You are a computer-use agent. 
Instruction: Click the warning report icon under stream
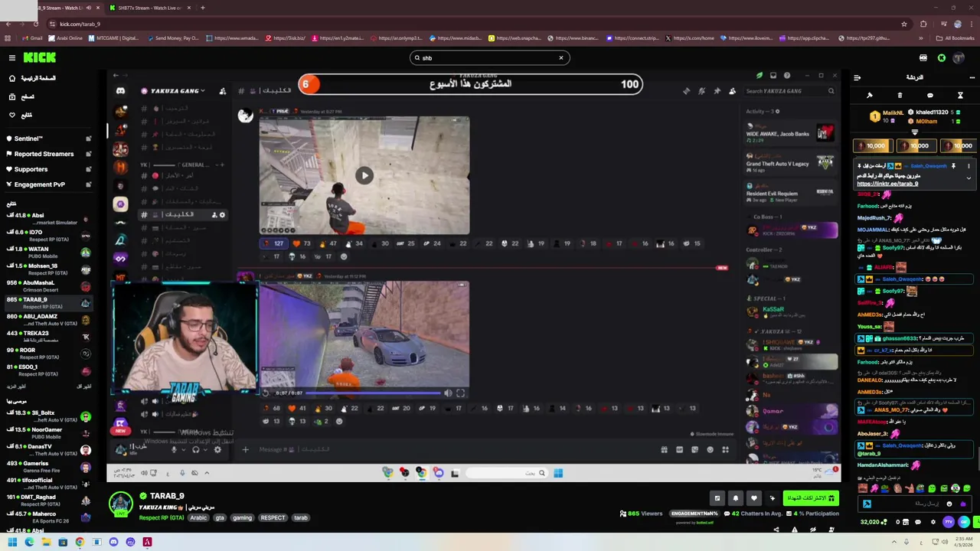point(794,530)
